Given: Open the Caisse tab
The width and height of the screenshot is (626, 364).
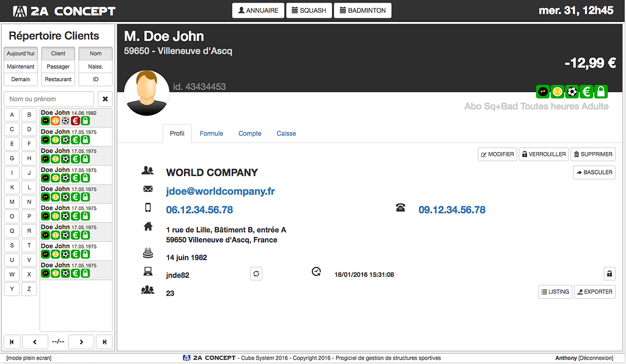Looking at the screenshot, I should 286,133.
